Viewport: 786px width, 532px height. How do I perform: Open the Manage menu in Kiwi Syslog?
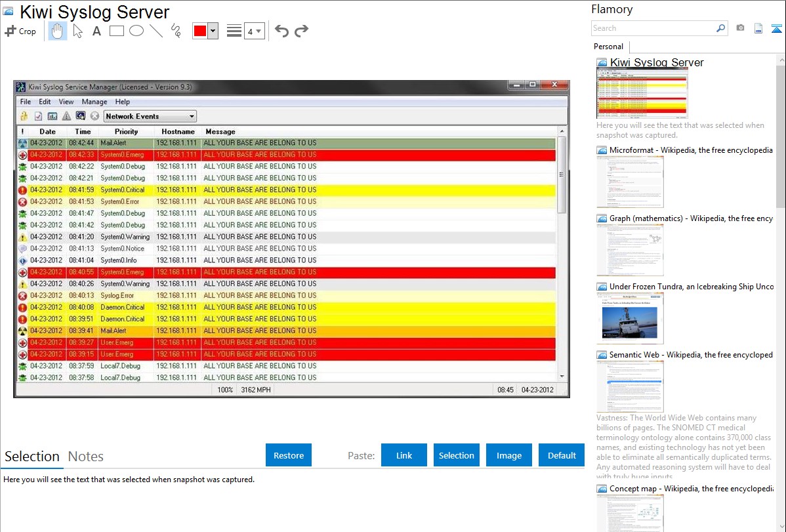[x=94, y=102]
